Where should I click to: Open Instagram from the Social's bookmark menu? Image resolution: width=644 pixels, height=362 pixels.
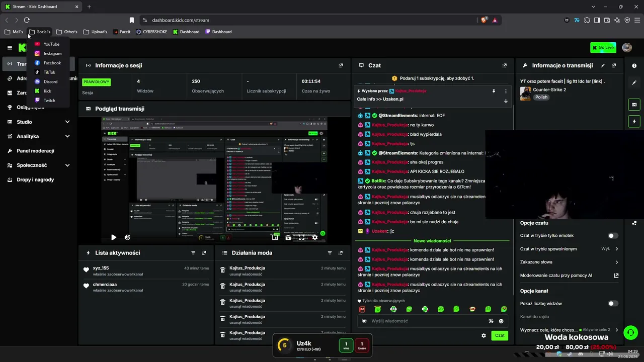(x=48, y=54)
